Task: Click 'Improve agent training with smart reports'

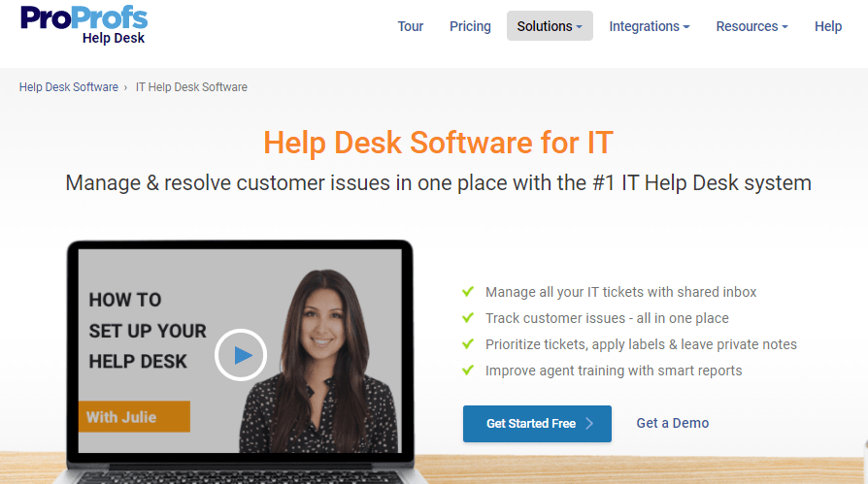Action: coord(614,371)
